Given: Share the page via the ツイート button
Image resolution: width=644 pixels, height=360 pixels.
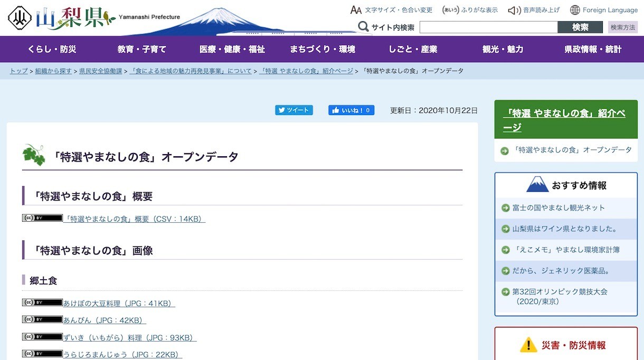Looking at the screenshot, I should tap(294, 110).
